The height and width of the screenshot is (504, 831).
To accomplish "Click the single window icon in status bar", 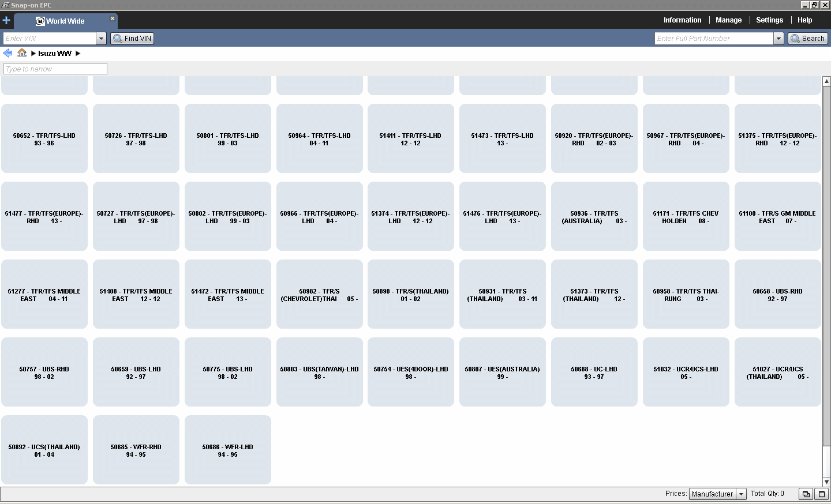I will [x=822, y=494].
